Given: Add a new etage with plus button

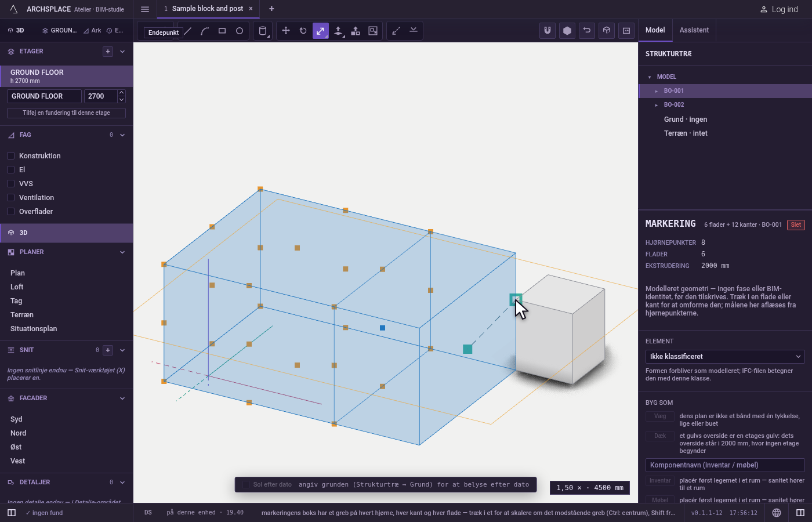Looking at the screenshot, I should [x=108, y=52].
